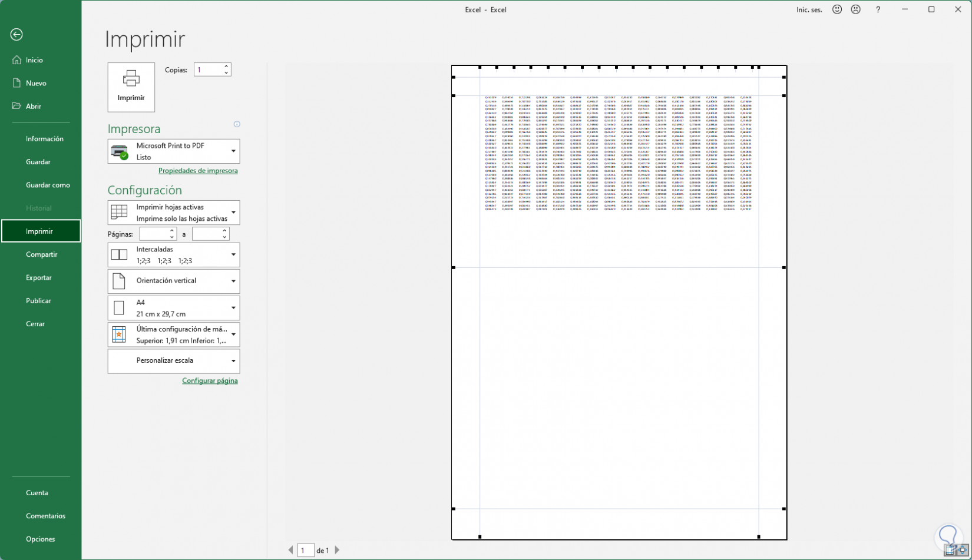Screen dimensions: 972x560
Task: Send a smile feedback
Action: point(837,9)
